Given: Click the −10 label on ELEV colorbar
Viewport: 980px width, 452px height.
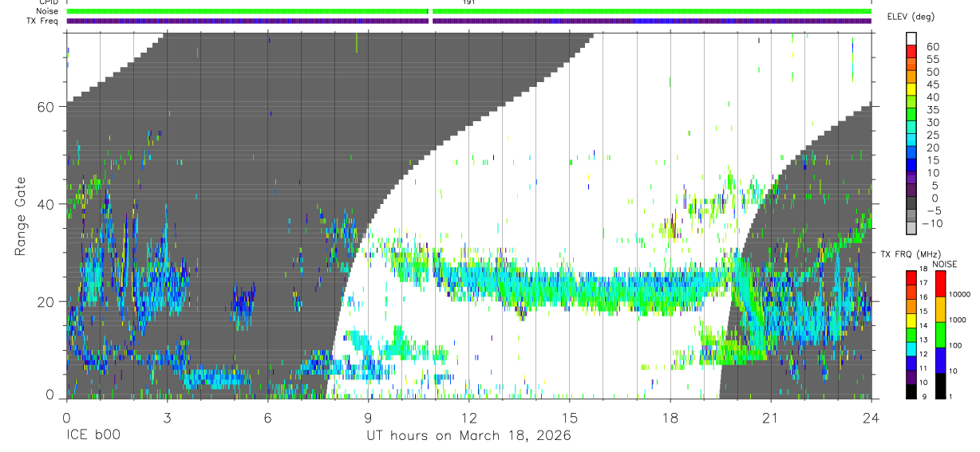Looking at the screenshot, I should click(x=932, y=224).
